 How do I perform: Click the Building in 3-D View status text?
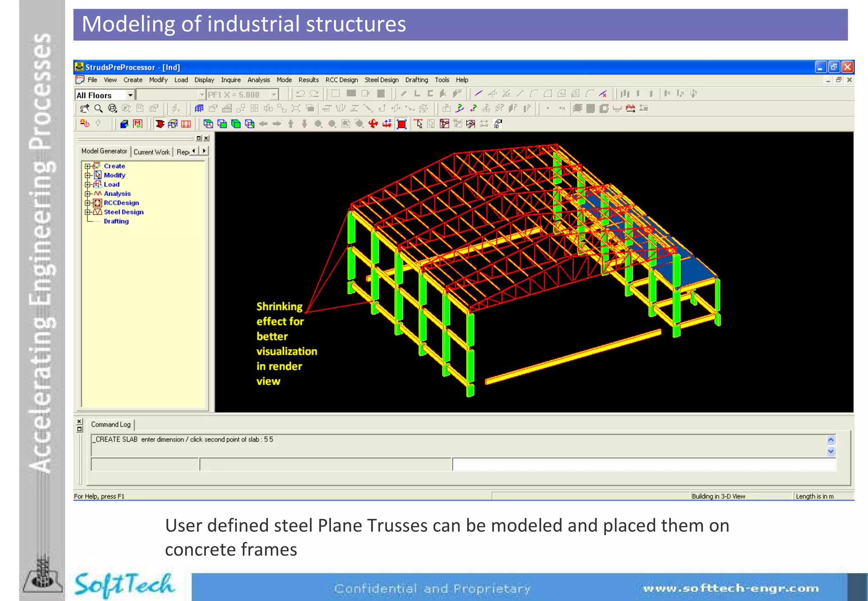point(718,496)
